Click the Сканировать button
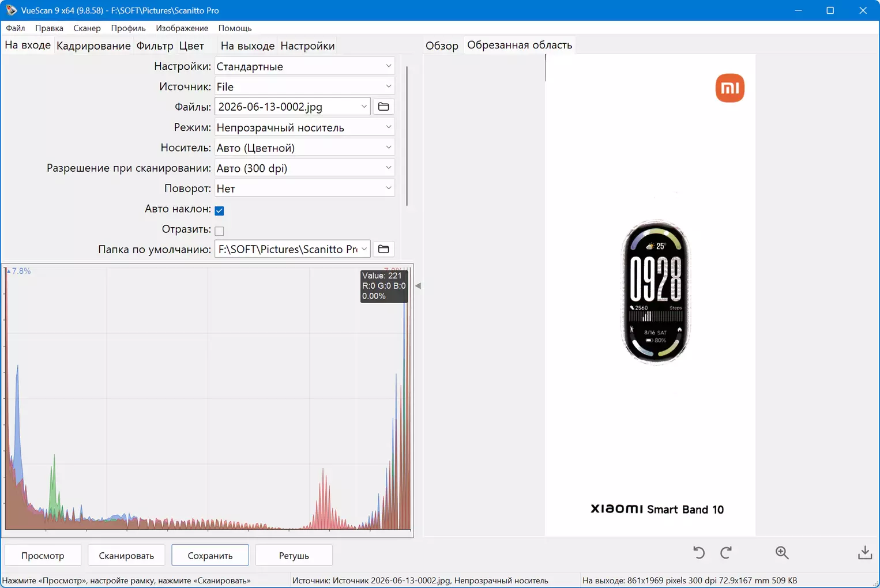This screenshot has height=588, width=880. point(126,555)
